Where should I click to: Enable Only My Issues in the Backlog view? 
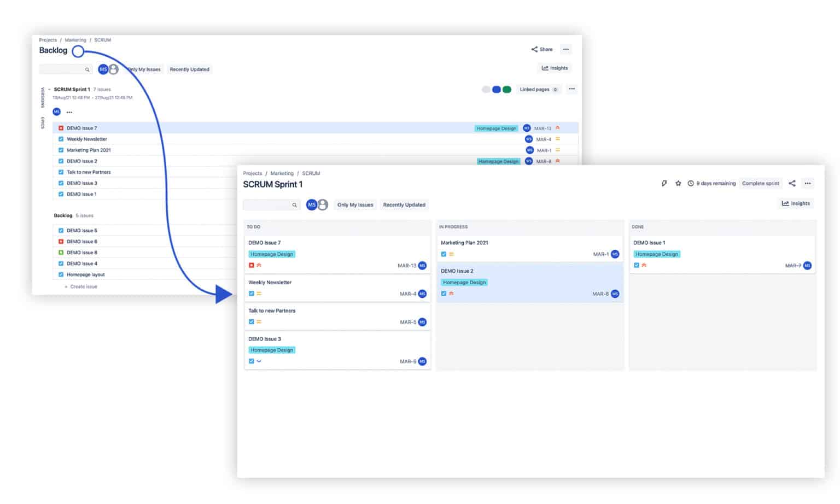(x=143, y=69)
